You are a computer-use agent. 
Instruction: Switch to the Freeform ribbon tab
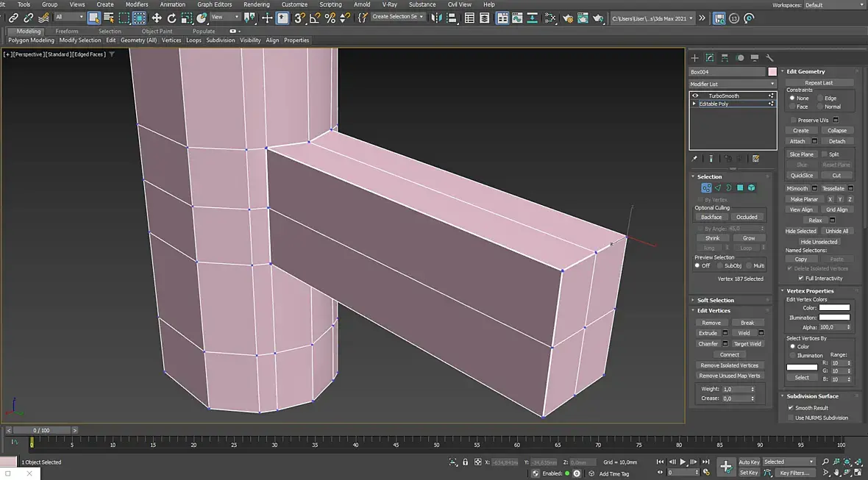[66, 32]
